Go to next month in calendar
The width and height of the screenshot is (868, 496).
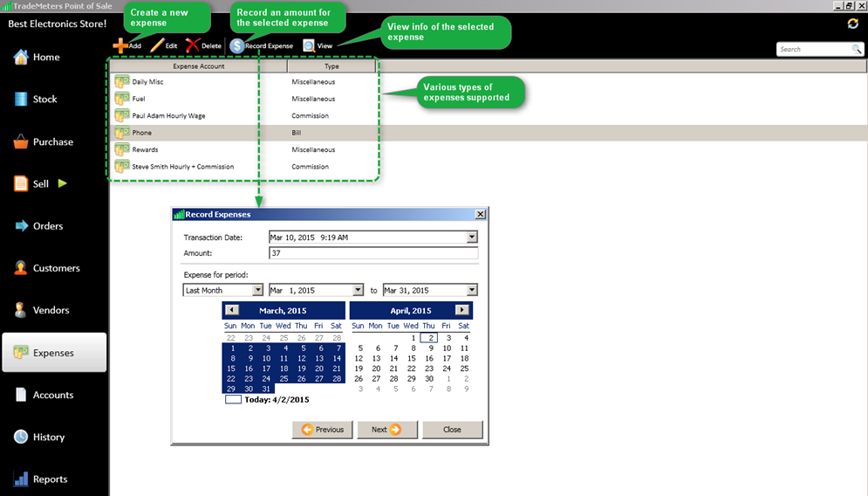tap(461, 310)
